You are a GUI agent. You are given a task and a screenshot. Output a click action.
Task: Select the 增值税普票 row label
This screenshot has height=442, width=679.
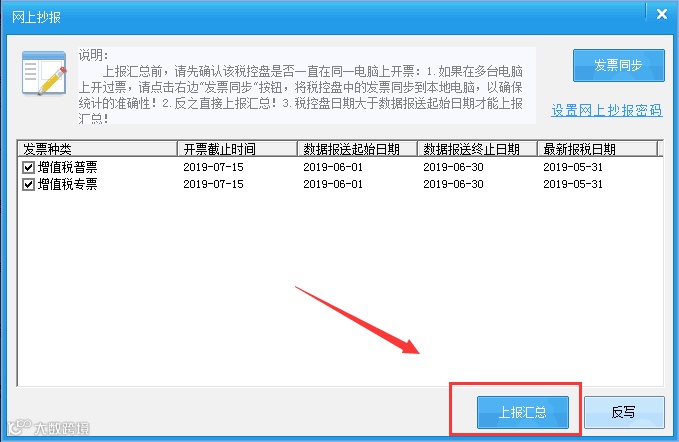[68, 167]
